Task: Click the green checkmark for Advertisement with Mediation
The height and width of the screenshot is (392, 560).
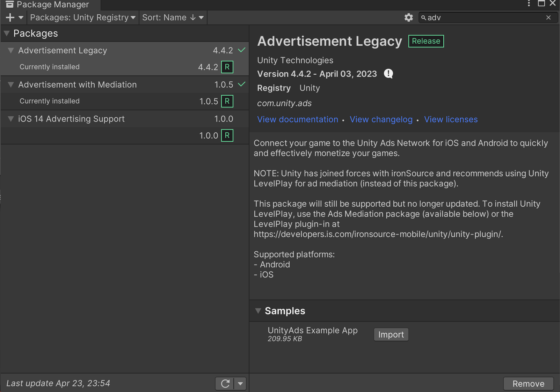Action: [241, 84]
